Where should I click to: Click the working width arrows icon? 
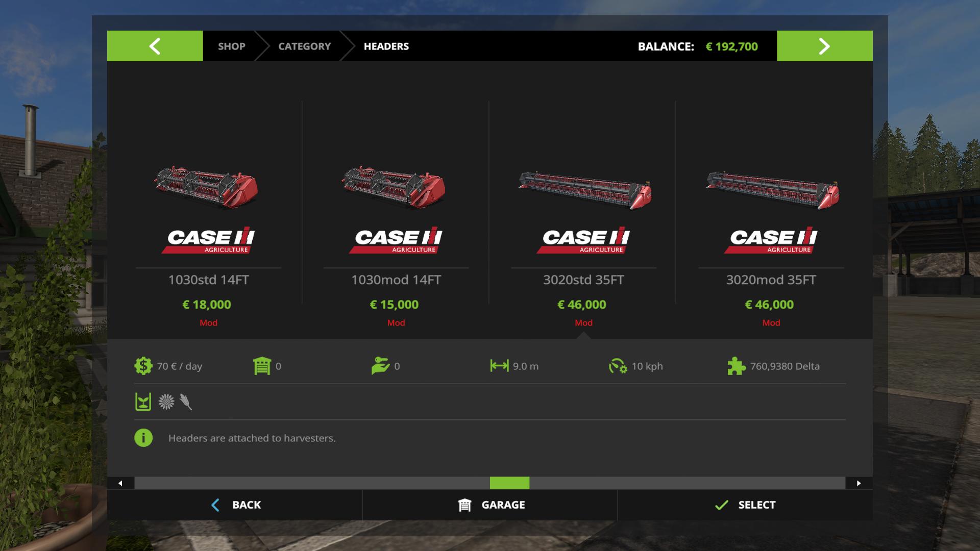point(499,366)
